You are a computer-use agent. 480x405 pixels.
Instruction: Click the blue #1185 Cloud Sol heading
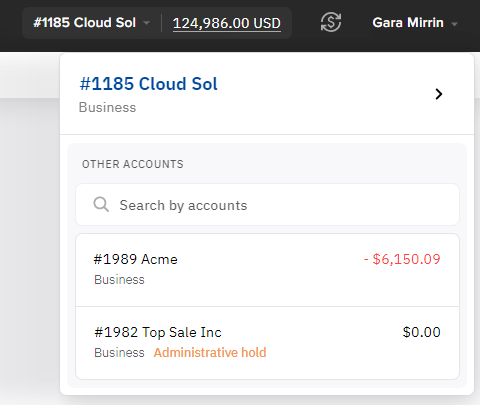[148, 84]
